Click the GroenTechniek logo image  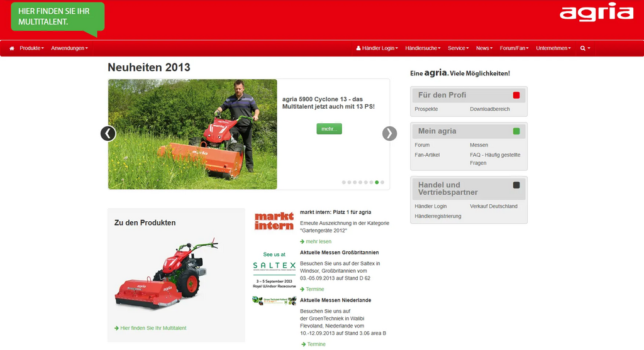[274, 301]
